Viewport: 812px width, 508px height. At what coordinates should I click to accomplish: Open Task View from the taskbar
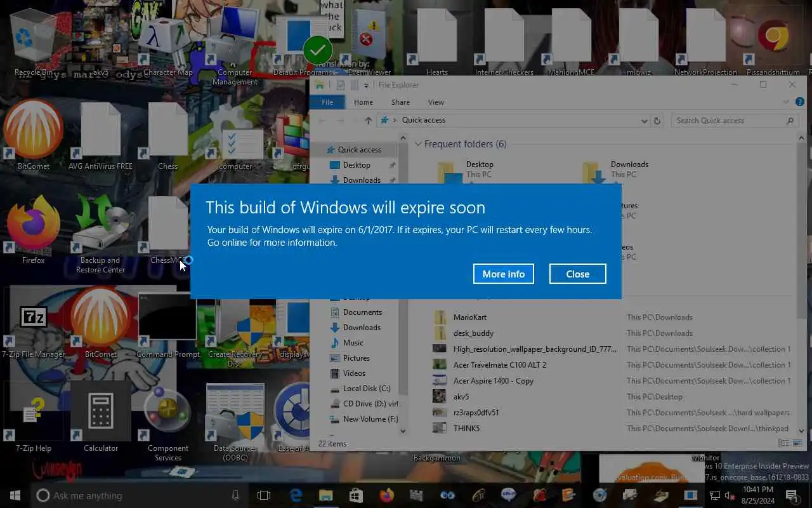[x=264, y=495]
